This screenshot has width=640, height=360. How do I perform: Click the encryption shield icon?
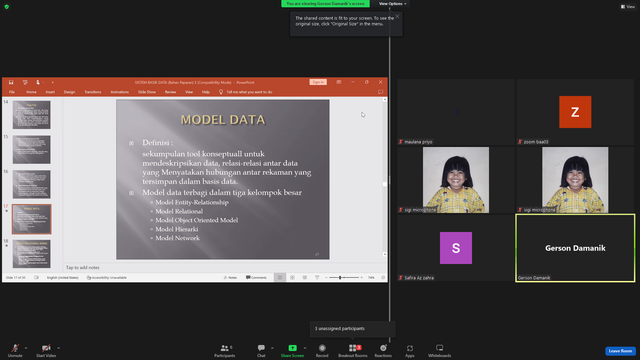click(x=7, y=7)
